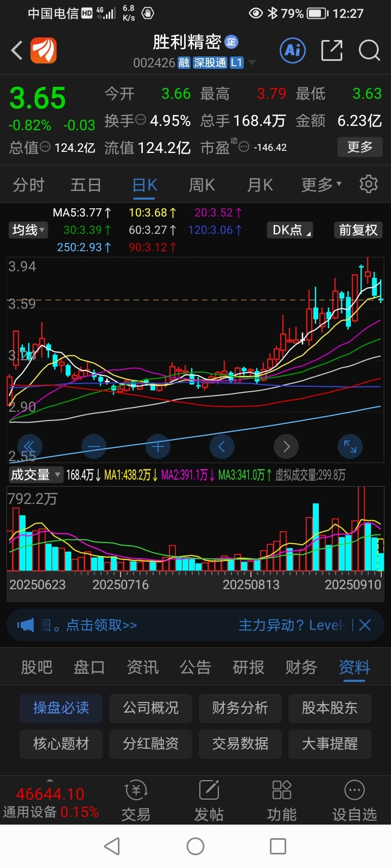Expand chart to fullscreen
The height and width of the screenshot is (868, 391).
(350, 446)
